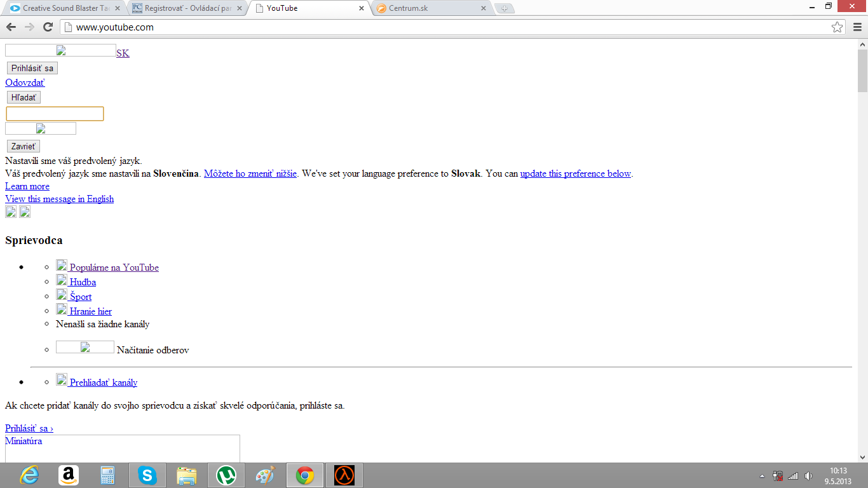Open the Šport channel link
This screenshot has height=488, width=868.
(x=81, y=297)
